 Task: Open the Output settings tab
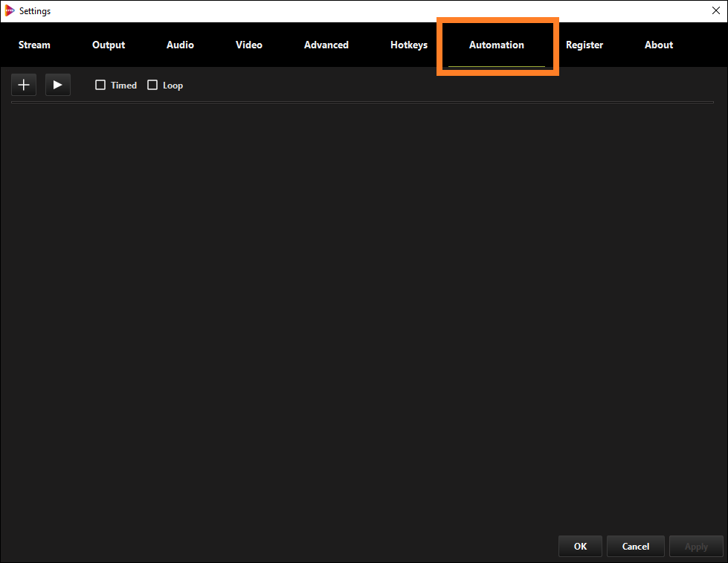pos(108,45)
